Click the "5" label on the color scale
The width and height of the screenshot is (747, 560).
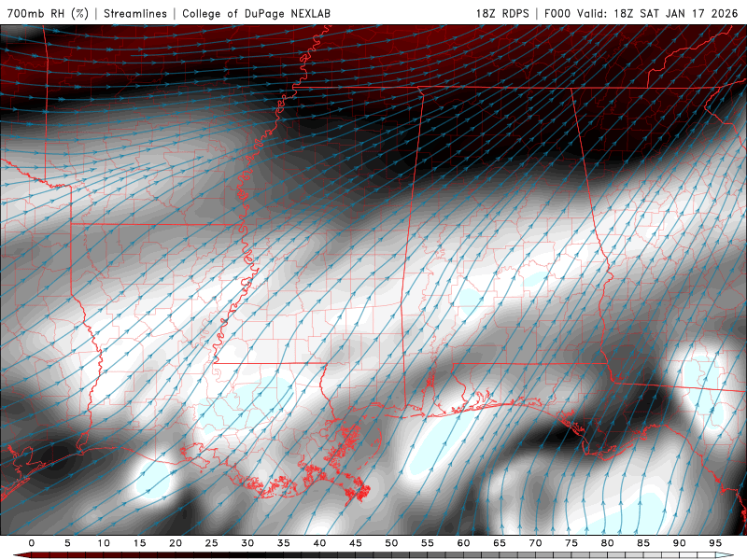(x=67, y=543)
